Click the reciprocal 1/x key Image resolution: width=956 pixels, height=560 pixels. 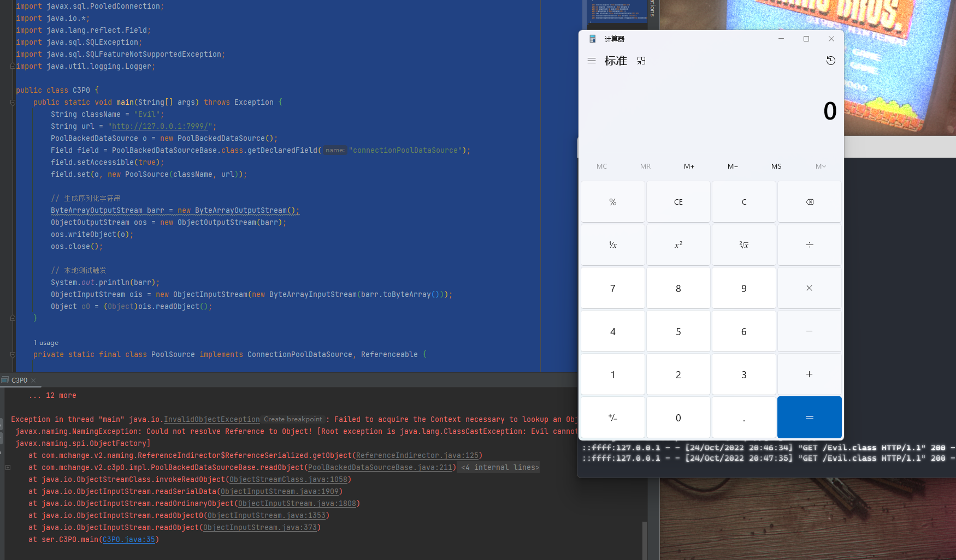(x=613, y=245)
